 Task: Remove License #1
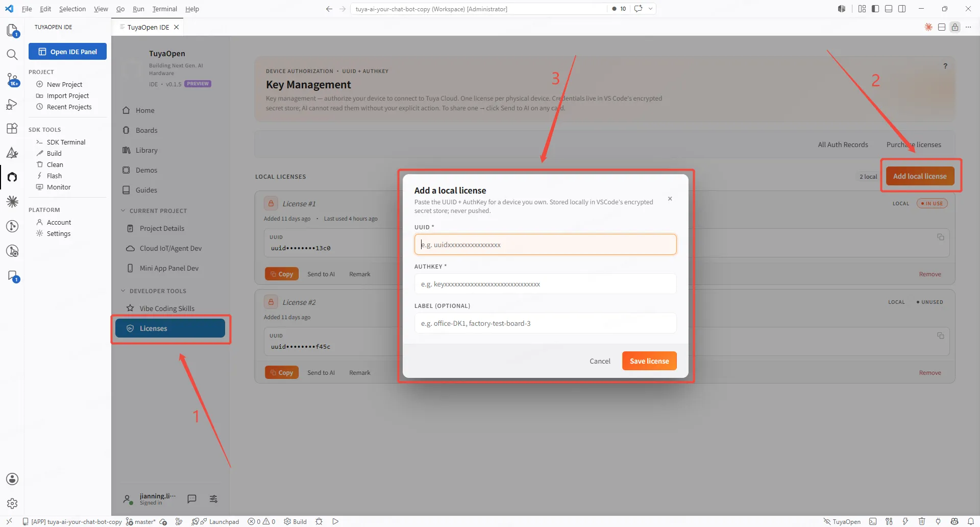coord(930,274)
